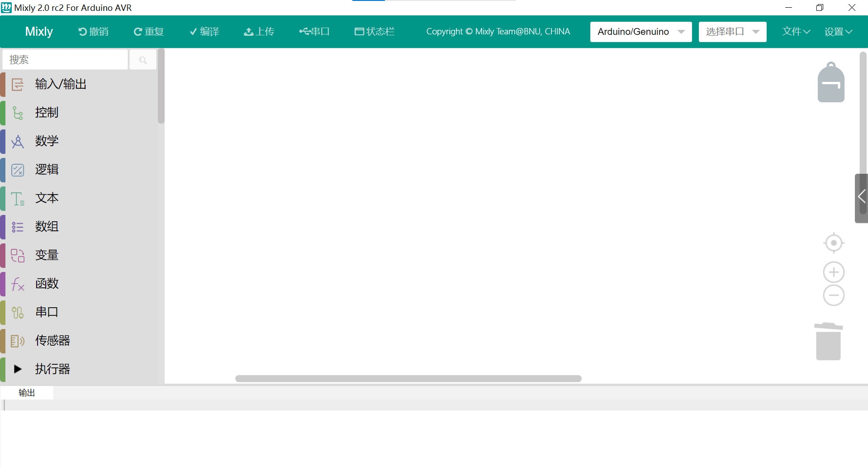
Task: Click the trash can icon
Action: coord(828,342)
